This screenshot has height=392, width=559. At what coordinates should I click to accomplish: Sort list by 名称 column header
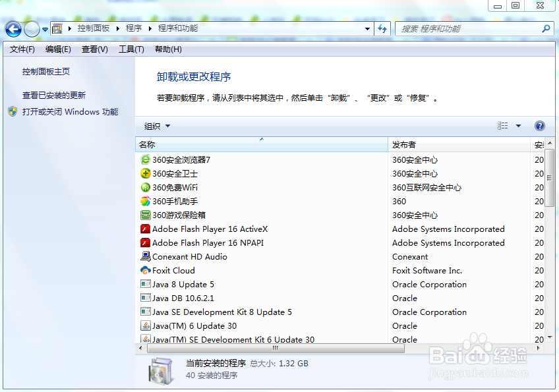pyautogui.click(x=262, y=145)
